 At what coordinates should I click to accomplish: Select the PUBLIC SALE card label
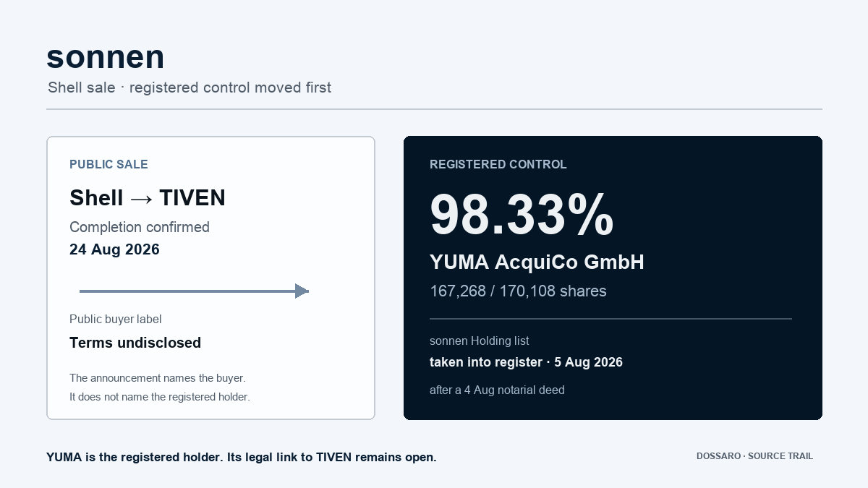click(109, 165)
